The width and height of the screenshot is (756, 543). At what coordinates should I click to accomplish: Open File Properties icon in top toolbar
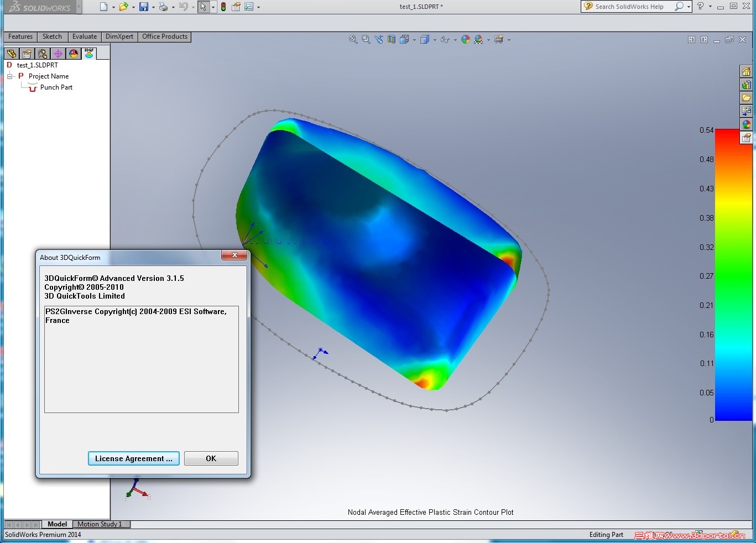(x=236, y=7)
